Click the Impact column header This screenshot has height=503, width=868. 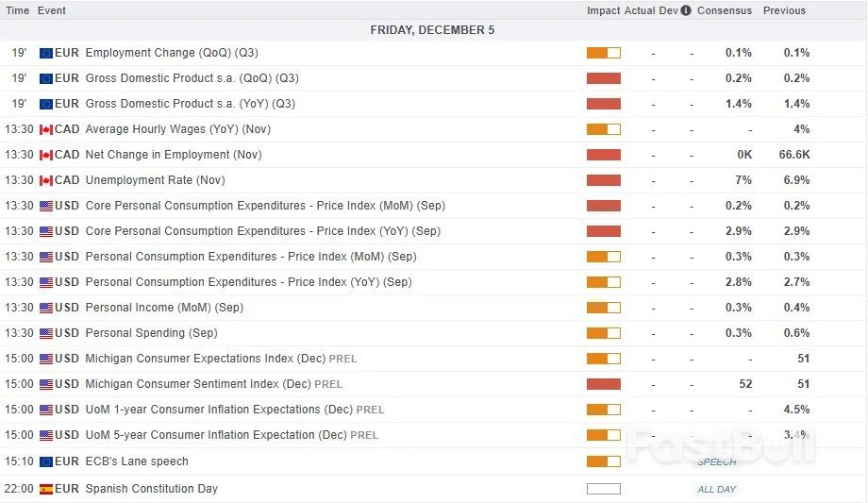(603, 10)
